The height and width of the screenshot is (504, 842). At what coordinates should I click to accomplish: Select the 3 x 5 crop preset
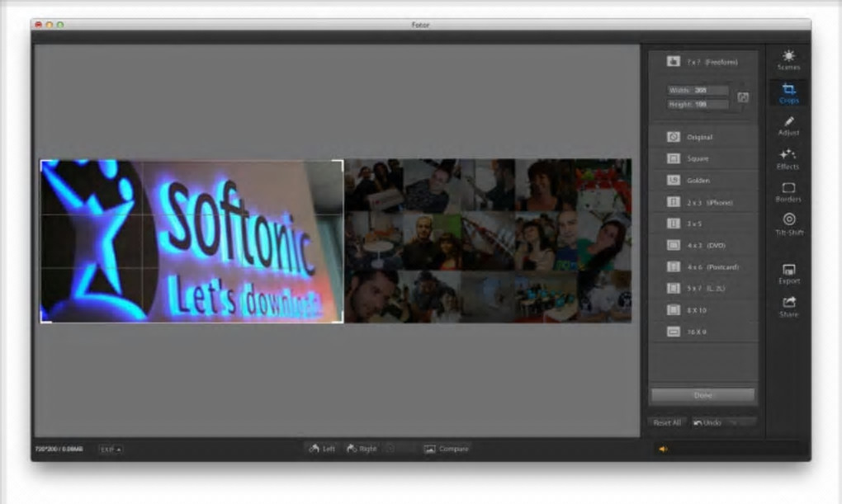[x=703, y=224]
